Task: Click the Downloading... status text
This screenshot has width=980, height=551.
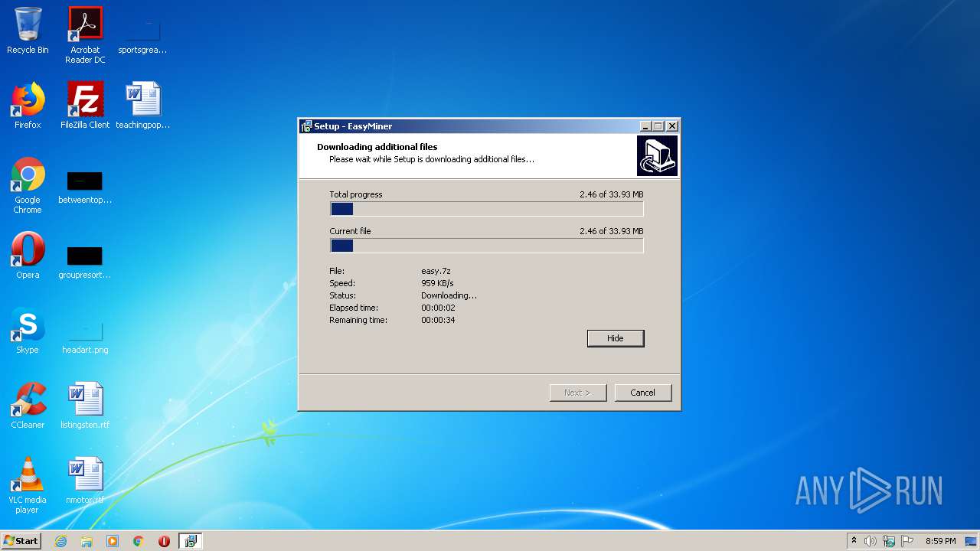Action: [449, 295]
